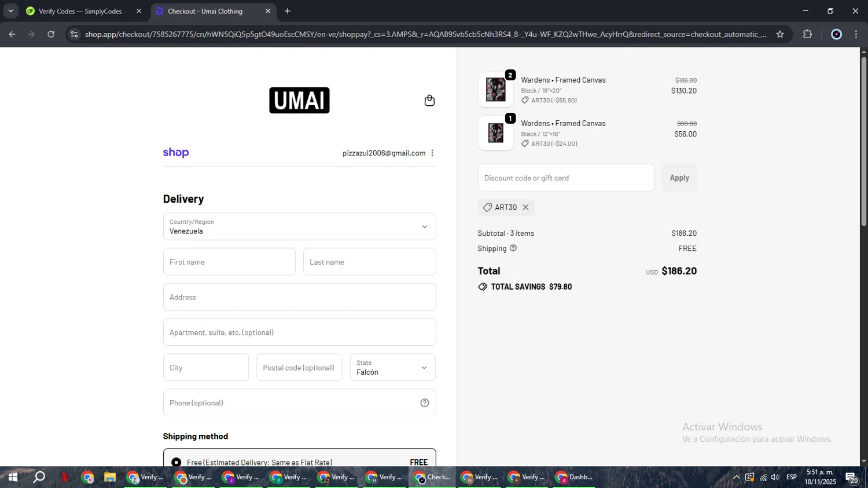Open the 12x16 Wardens canvas thumbnail
This screenshot has height=488, width=868.
(495, 133)
